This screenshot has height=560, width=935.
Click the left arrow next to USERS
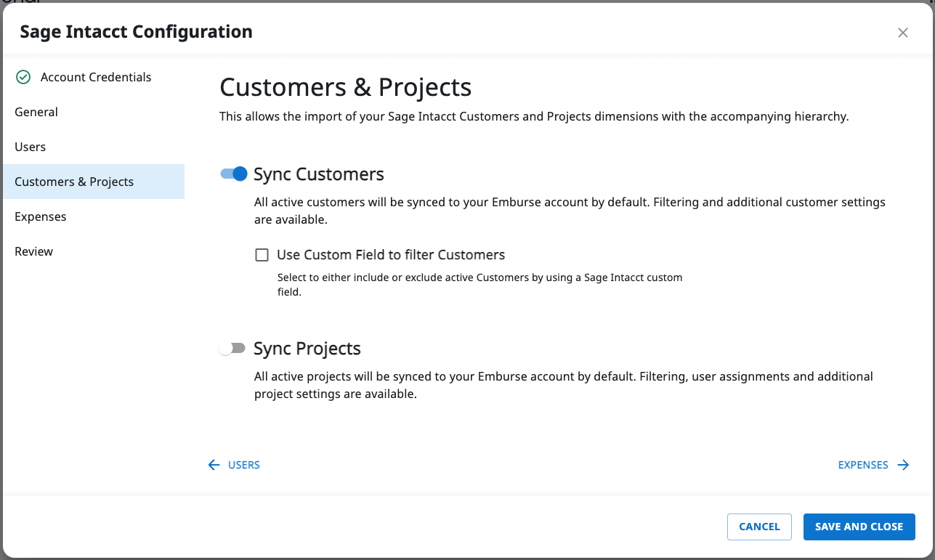(x=214, y=465)
